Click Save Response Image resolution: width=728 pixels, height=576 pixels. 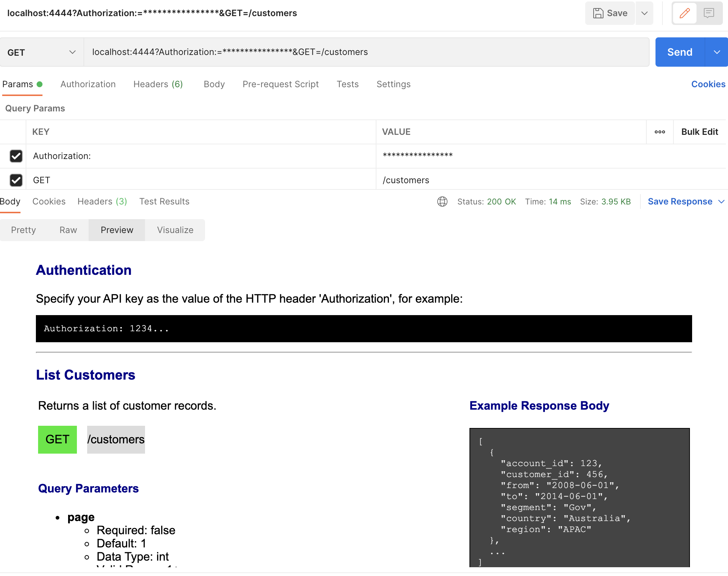pos(680,202)
